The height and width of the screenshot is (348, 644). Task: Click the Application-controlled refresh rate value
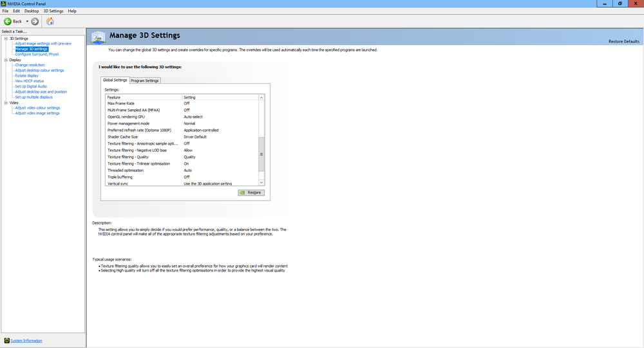tap(201, 130)
